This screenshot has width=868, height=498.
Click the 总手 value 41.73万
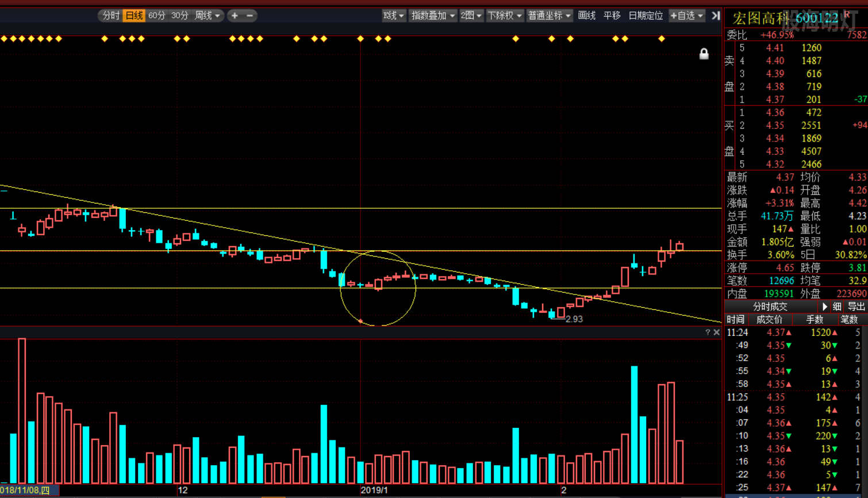point(777,216)
